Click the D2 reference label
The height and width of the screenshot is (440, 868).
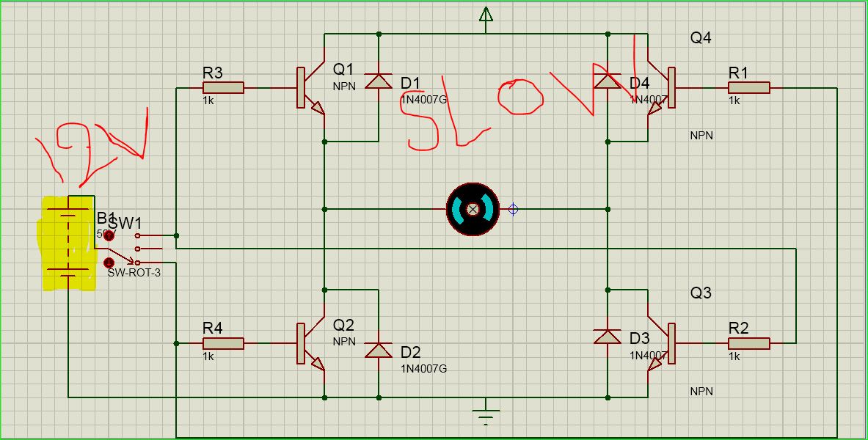(411, 352)
